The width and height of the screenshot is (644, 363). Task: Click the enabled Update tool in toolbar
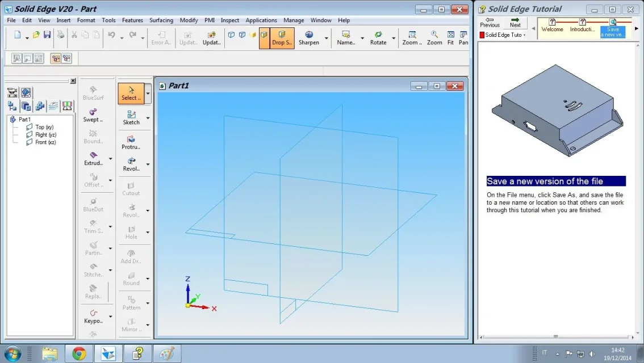(211, 38)
